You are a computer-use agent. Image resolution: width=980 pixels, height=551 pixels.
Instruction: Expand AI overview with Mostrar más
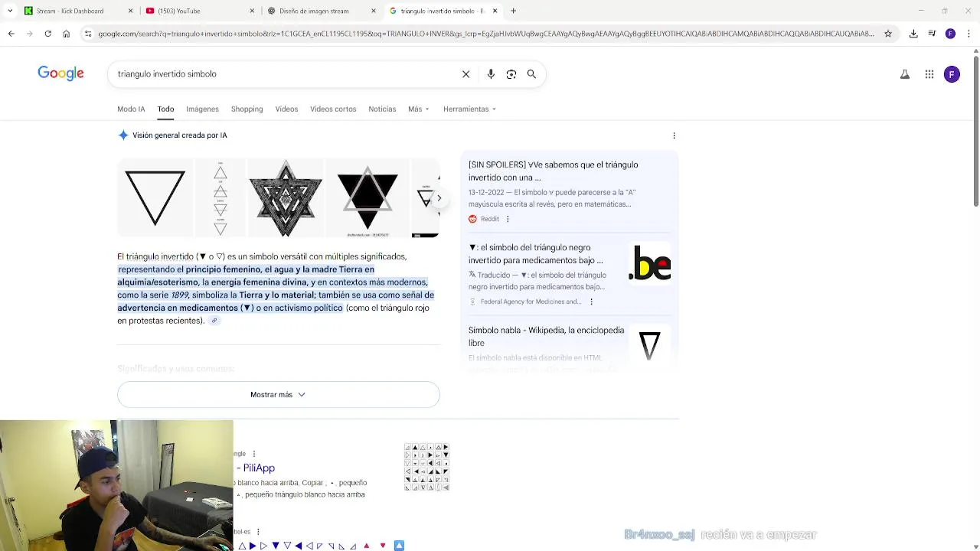[279, 395]
